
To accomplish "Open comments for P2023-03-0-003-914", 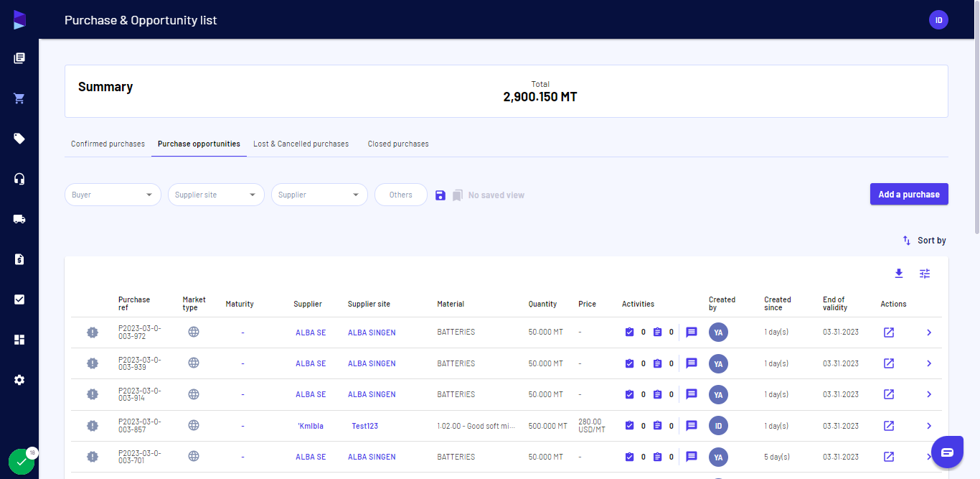I will (692, 394).
